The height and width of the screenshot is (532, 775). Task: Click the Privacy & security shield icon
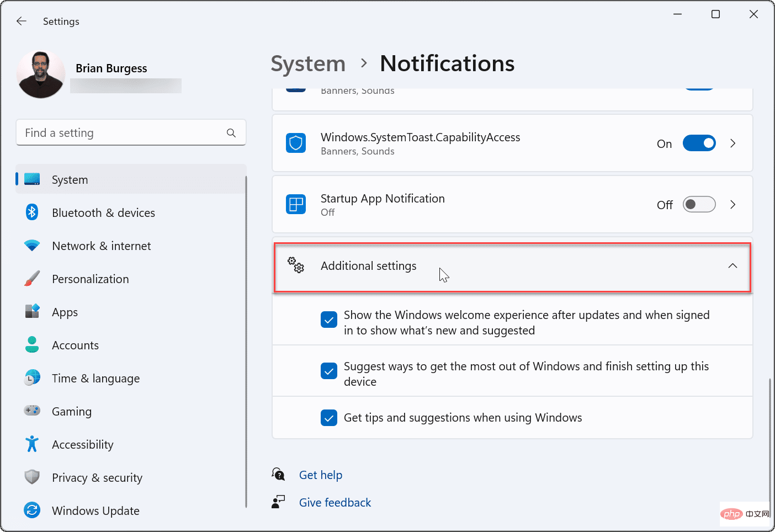pos(32,477)
